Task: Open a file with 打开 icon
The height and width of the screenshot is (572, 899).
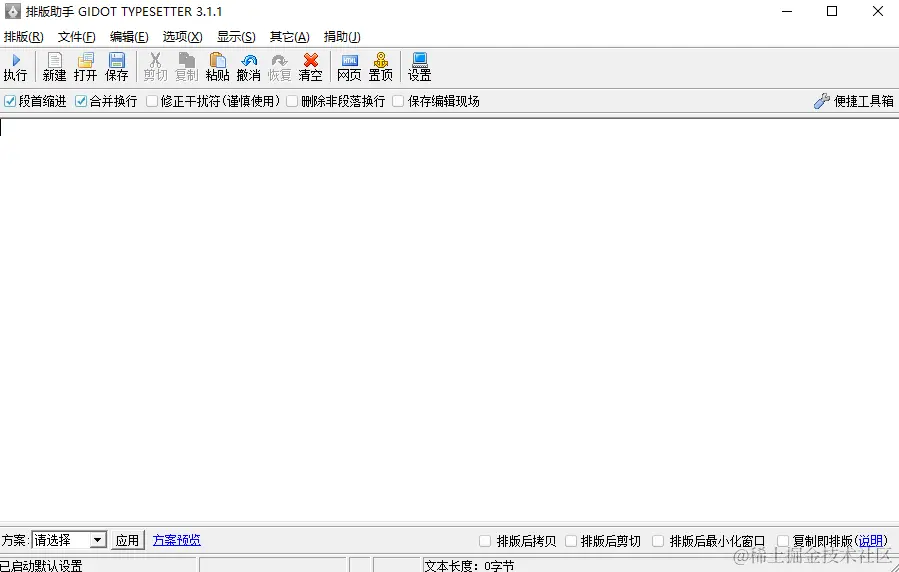Action: pos(85,67)
